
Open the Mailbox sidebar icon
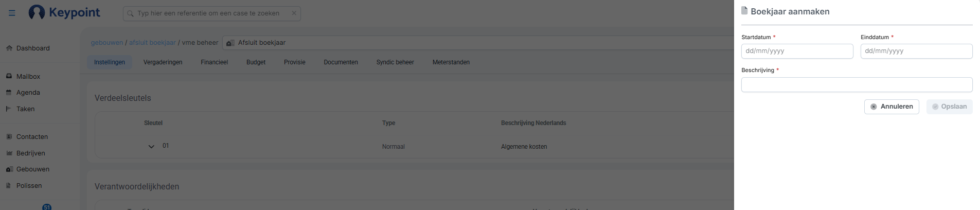point(9,76)
